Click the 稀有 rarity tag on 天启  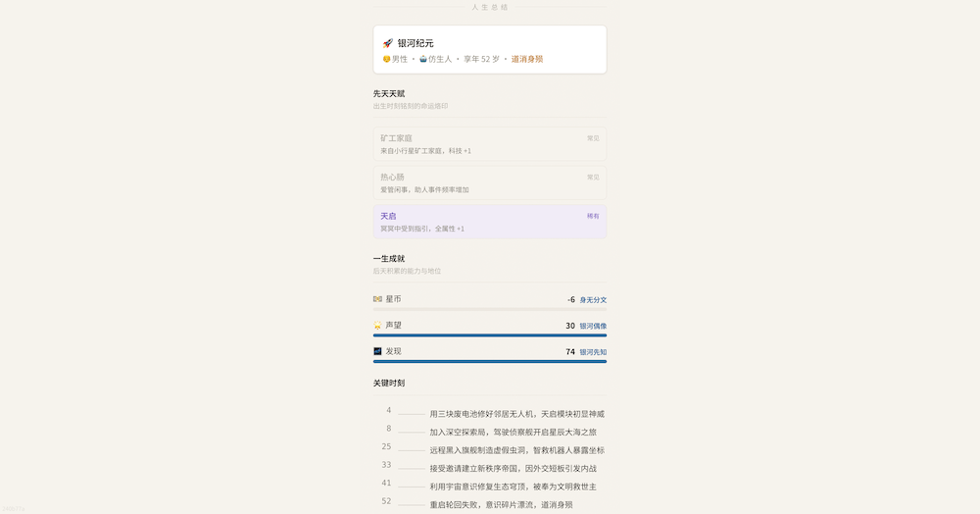(593, 216)
